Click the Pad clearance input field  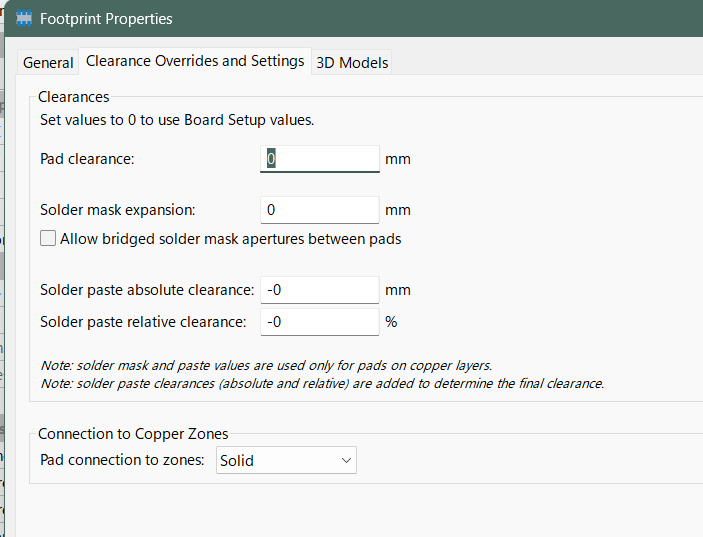320,159
